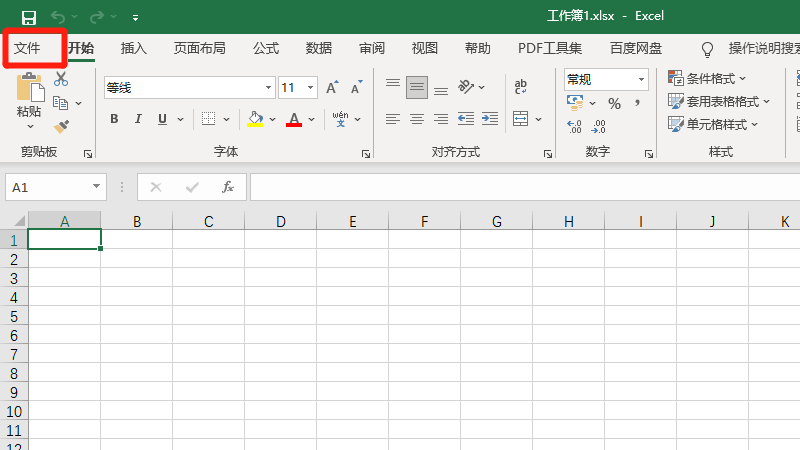
Task: Click the Insert Function fx icon
Action: (227, 187)
